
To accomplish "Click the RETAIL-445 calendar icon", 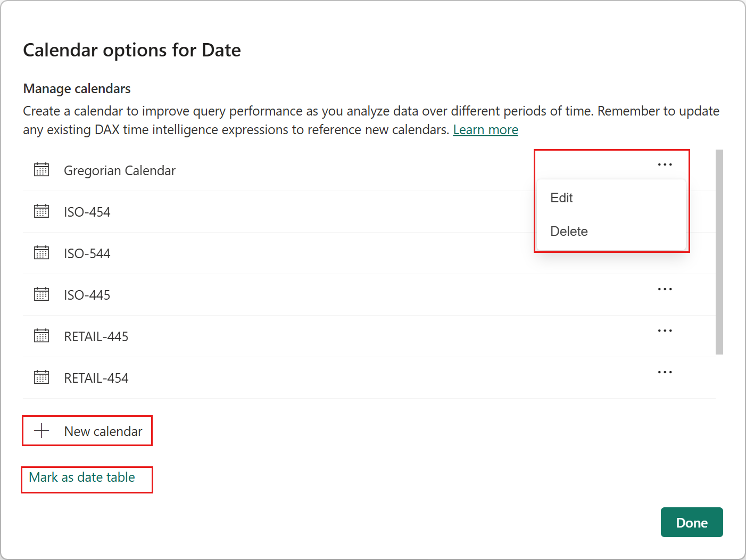I will [42, 336].
